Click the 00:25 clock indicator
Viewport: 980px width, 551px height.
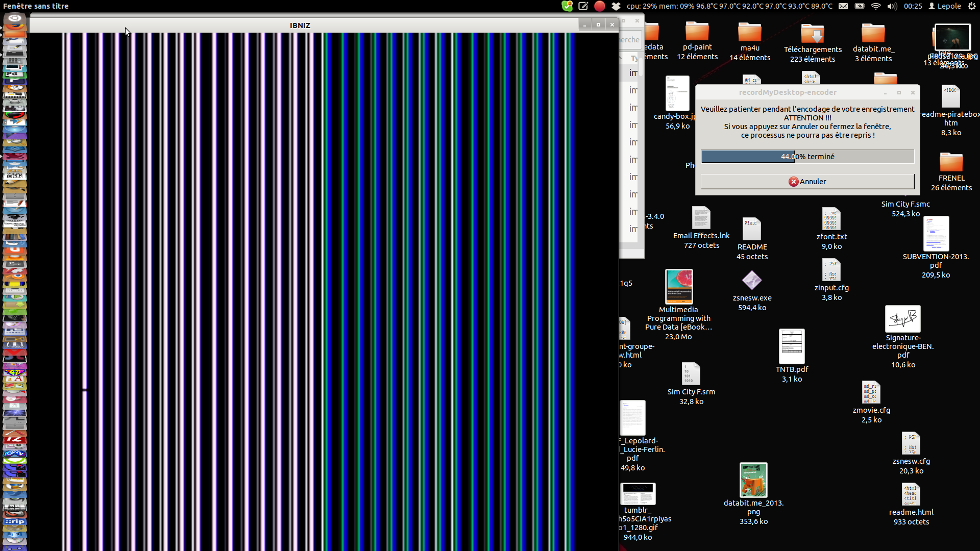[x=913, y=6]
